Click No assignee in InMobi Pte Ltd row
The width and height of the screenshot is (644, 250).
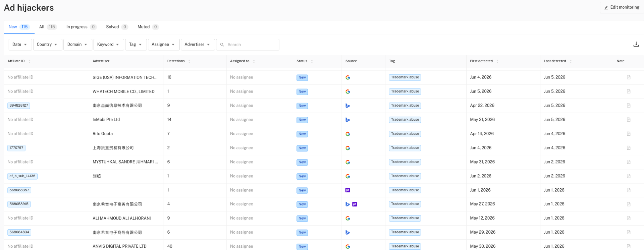(x=241, y=120)
